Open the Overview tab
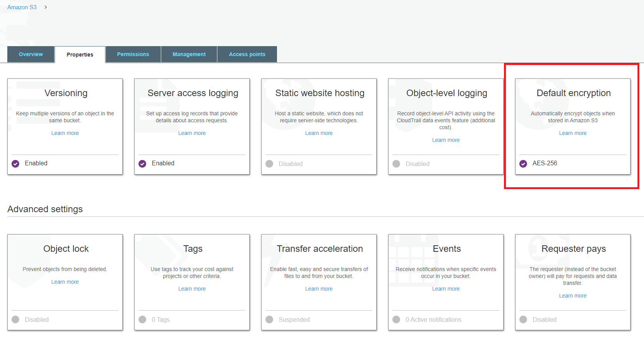 (x=31, y=54)
